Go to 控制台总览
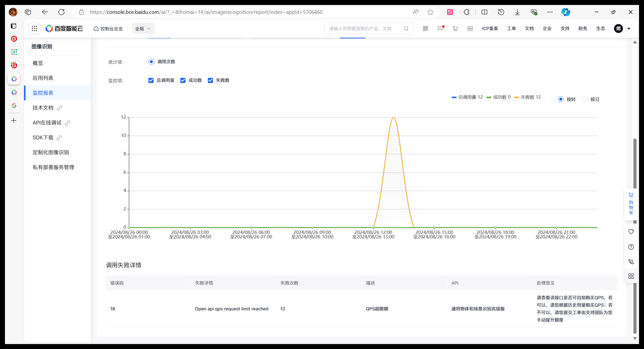Viewport: 644px width, 349px height. pos(108,29)
